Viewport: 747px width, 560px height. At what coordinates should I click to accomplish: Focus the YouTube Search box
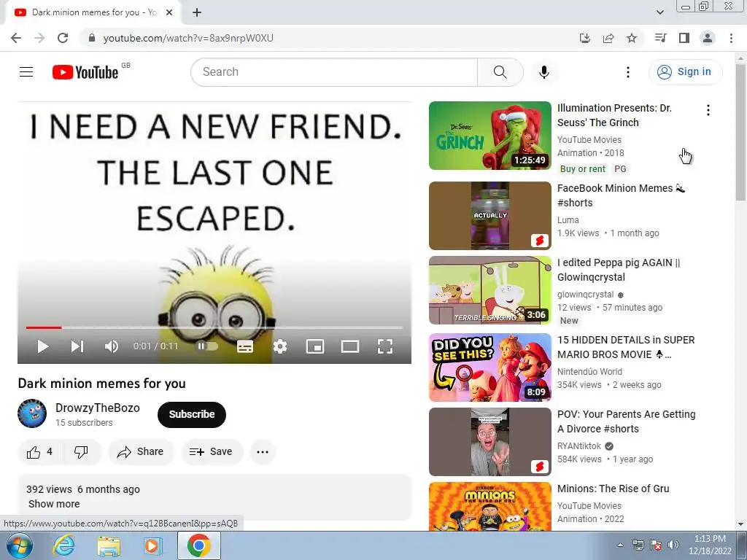point(334,72)
